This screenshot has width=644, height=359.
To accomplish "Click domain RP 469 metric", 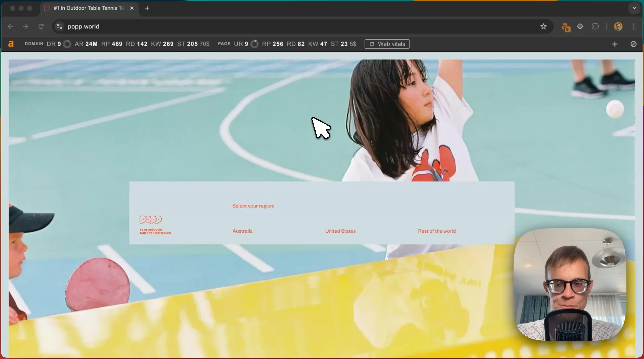I will point(112,44).
